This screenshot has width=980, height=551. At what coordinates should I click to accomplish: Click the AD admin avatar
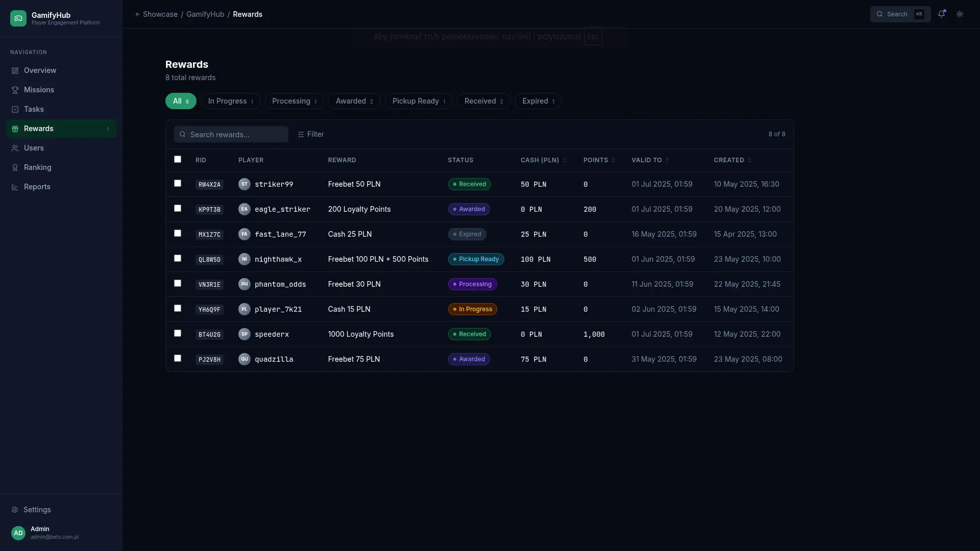click(18, 533)
